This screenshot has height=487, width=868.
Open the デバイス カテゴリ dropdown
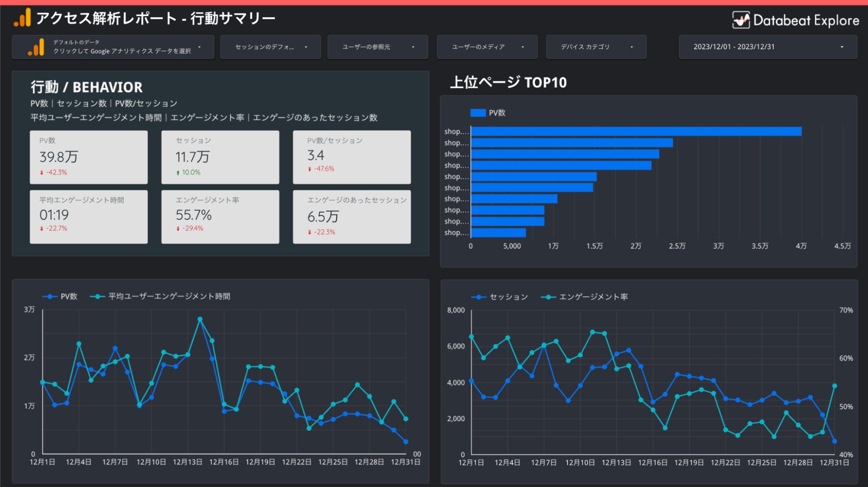pyautogui.click(x=596, y=47)
